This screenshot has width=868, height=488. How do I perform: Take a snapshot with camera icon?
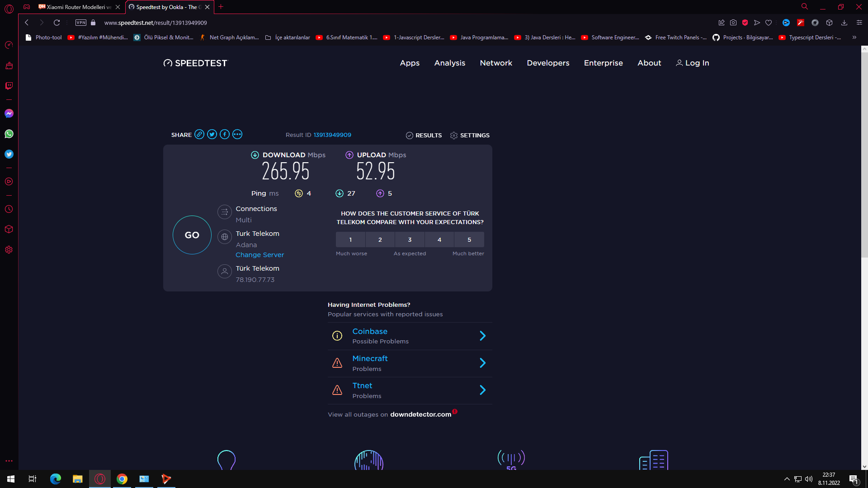coord(733,23)
